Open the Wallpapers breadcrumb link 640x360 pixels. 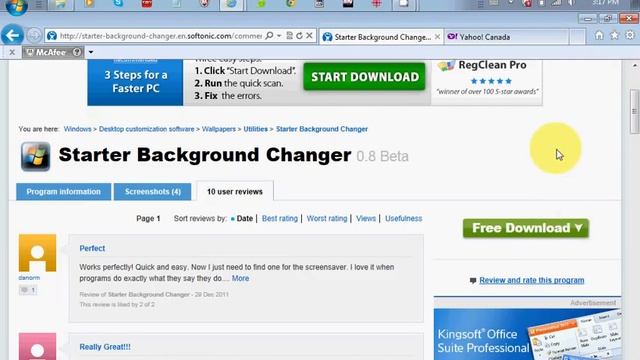coord(219,129)
